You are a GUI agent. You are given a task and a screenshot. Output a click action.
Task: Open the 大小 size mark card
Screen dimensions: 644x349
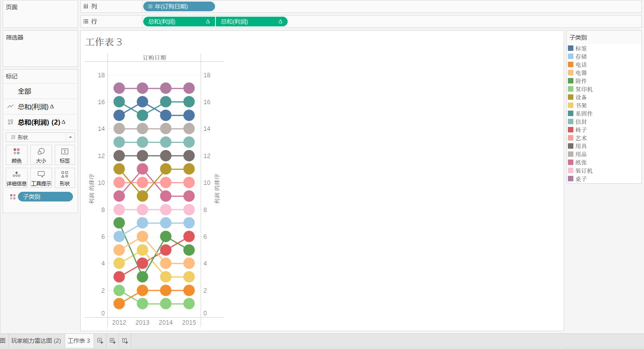point(41,155)
